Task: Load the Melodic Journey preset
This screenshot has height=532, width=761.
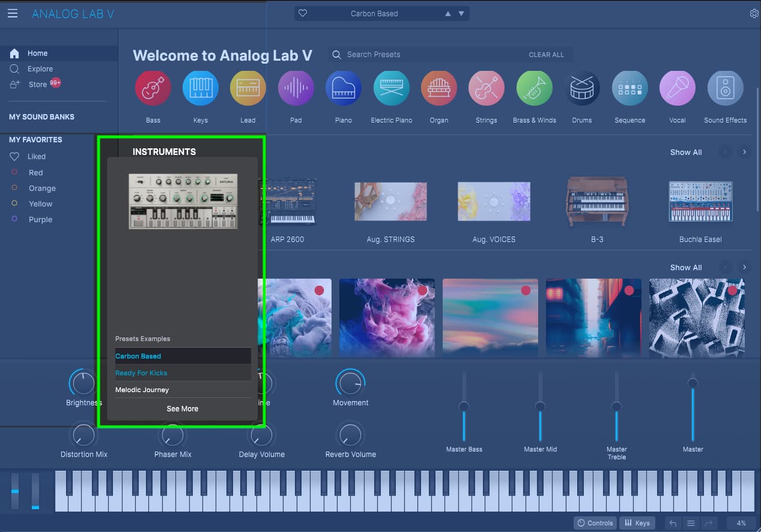Action: 183,390
